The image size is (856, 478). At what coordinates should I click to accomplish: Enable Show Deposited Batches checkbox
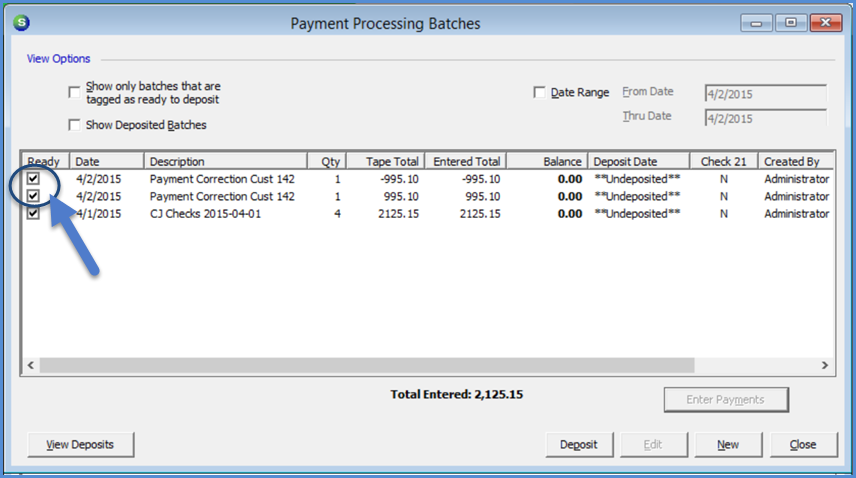(x=74, y=125)
